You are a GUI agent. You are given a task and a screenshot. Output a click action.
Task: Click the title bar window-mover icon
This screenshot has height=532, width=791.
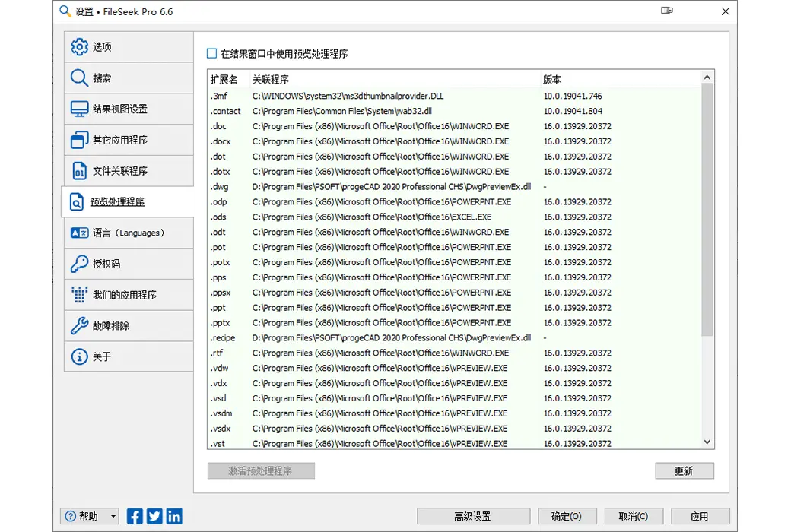coord(667,11)
